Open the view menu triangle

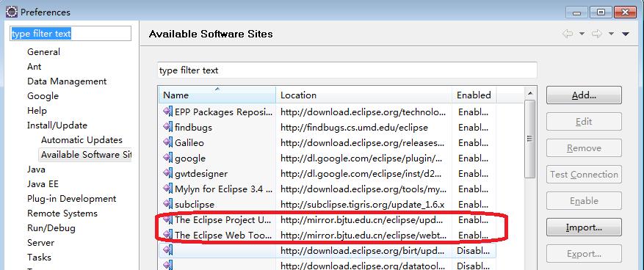point(626,34)
